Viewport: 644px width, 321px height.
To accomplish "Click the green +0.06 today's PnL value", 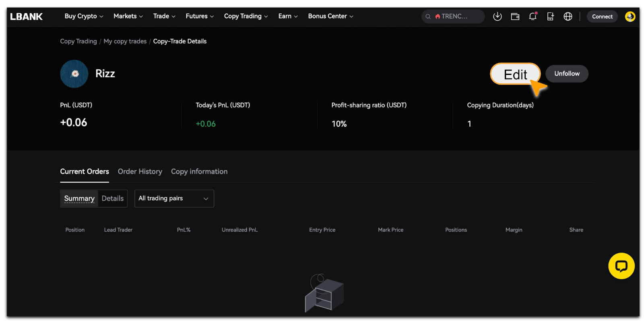I will (206, 124).
